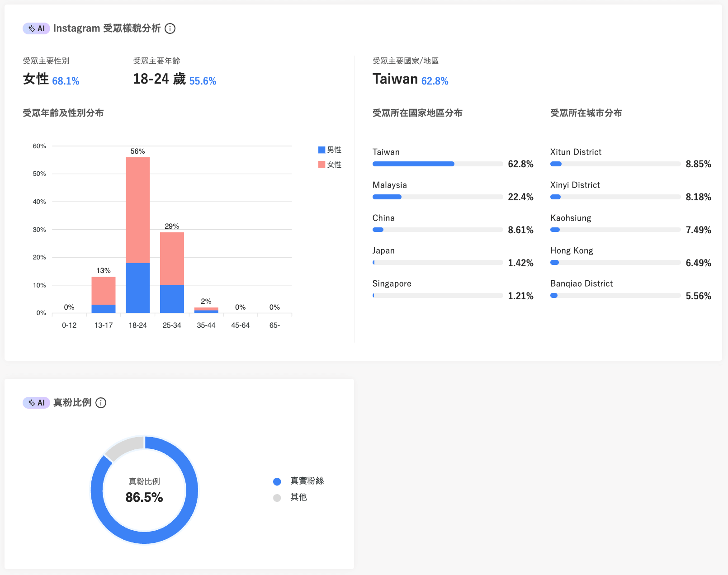Click 29% label above 25-34 bar

(x=172, y=226)
